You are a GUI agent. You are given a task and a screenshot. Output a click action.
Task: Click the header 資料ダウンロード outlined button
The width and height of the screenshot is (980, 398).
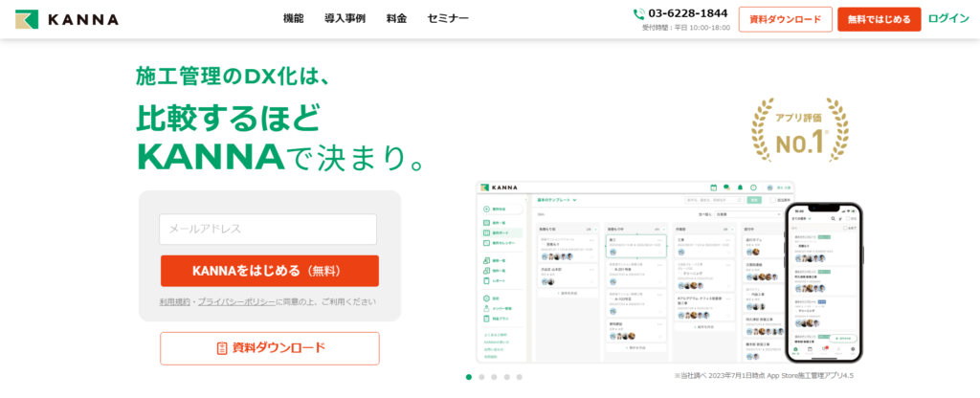coord(786,19)
